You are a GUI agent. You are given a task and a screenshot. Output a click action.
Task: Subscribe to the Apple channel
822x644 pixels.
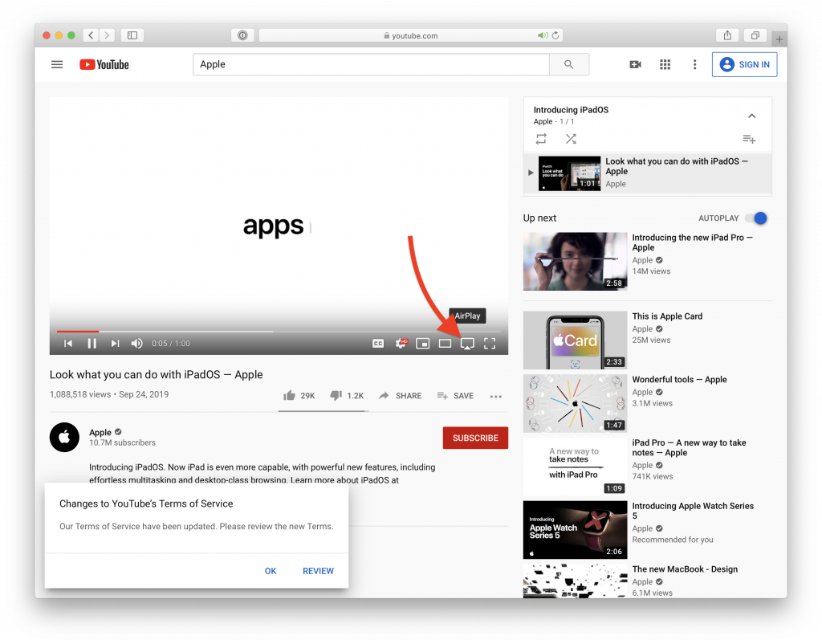coord(475,438)
